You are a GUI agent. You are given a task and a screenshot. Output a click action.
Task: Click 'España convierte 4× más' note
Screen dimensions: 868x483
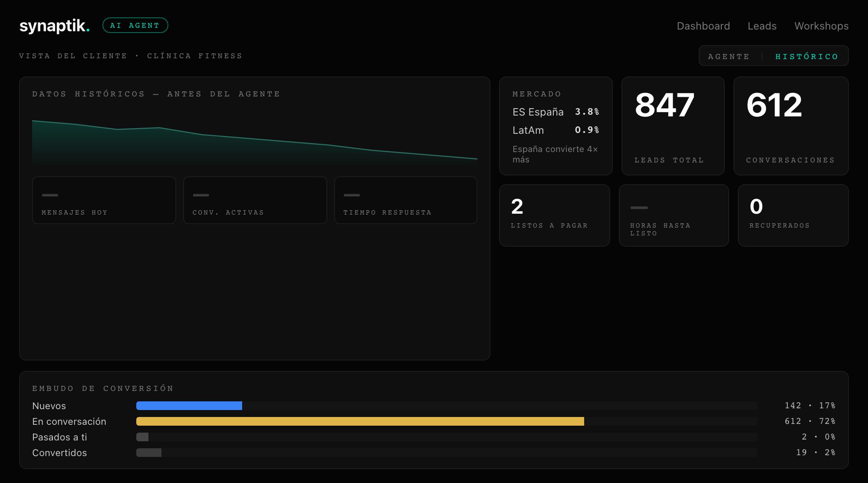(555, 154)
